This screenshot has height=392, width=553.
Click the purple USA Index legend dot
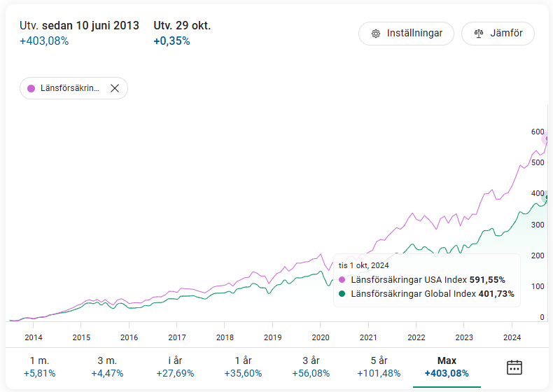pyautogui.click(x=342, y=280)
